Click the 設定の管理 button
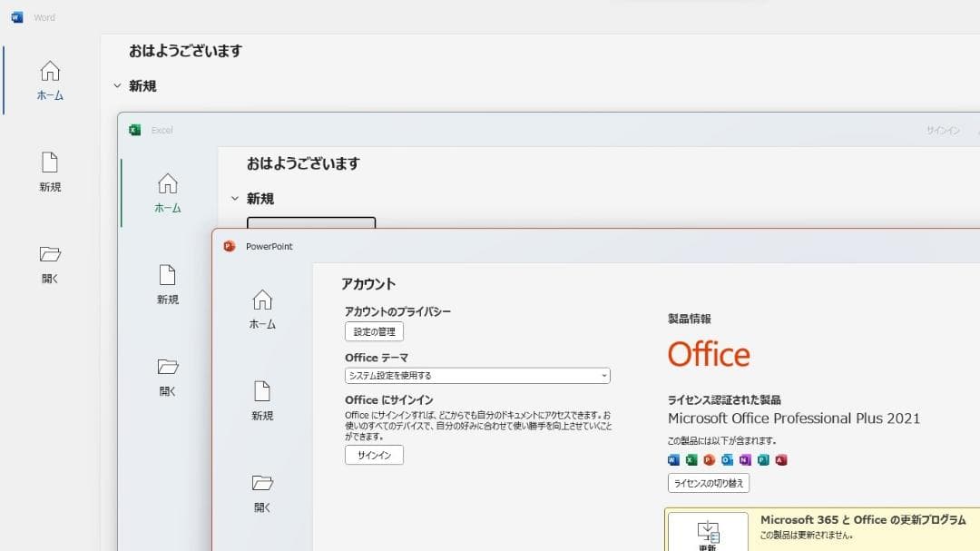 [373, 331]
